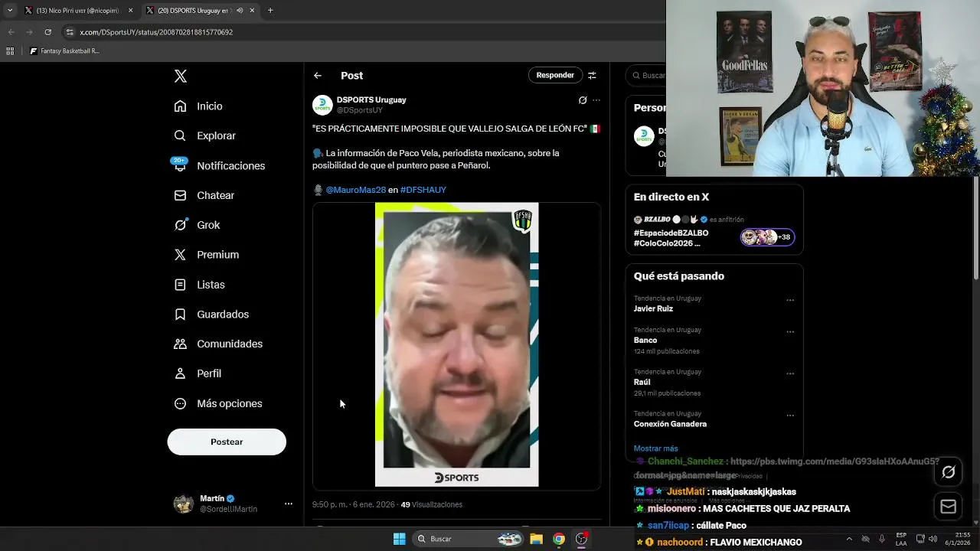Viewport: 980px width, 551px height.
Task: Open Grok icon in sidebar
Action: pos(180,225)
